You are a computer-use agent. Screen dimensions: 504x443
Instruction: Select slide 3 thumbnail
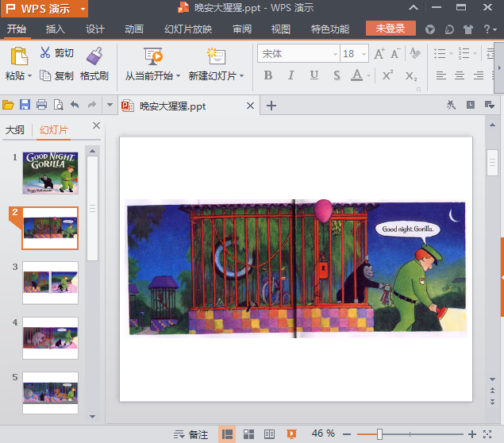point(50,282)
